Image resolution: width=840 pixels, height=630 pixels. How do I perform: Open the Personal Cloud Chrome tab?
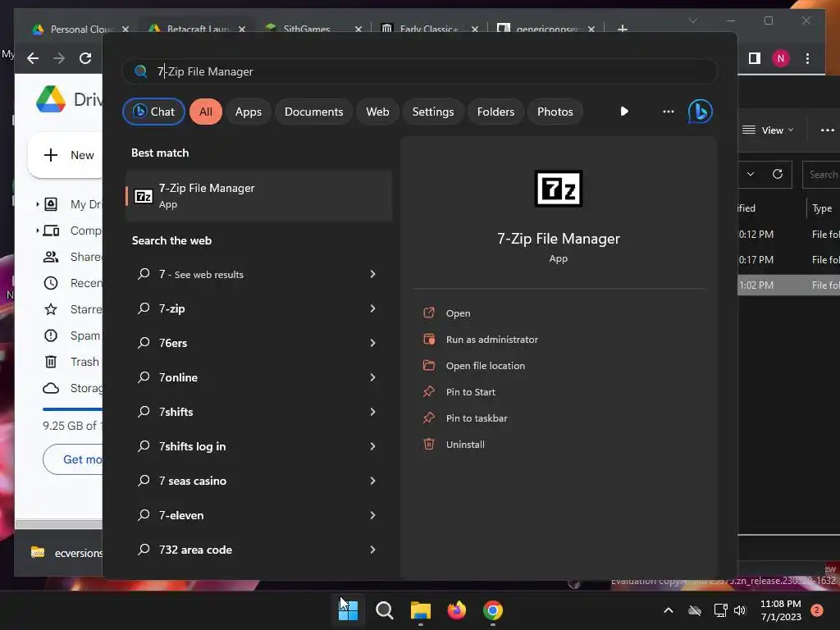click(80, 29)
